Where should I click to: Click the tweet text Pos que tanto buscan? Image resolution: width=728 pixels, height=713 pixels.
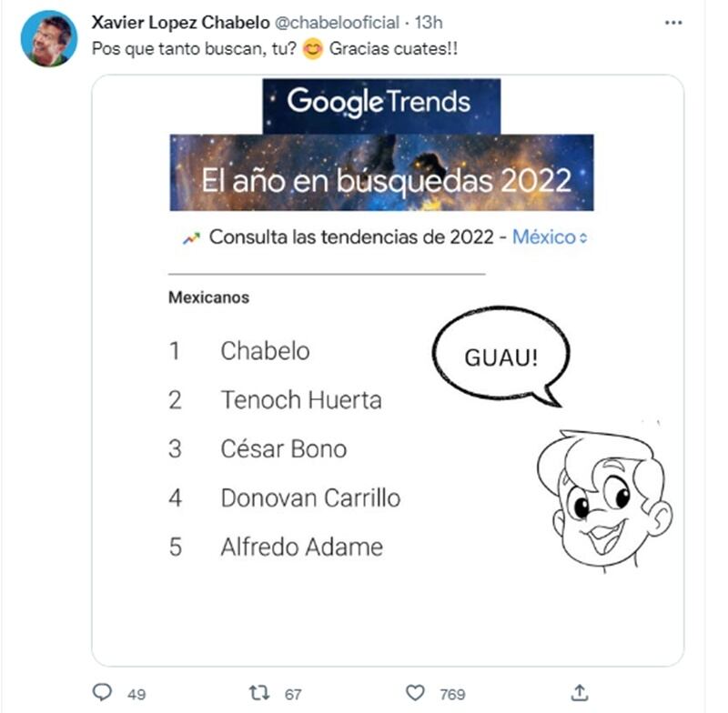click(x=195, y=48)
